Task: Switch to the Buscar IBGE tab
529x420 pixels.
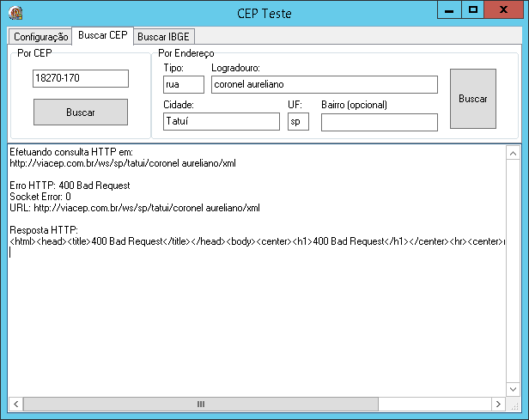Action: coord(164,36)
